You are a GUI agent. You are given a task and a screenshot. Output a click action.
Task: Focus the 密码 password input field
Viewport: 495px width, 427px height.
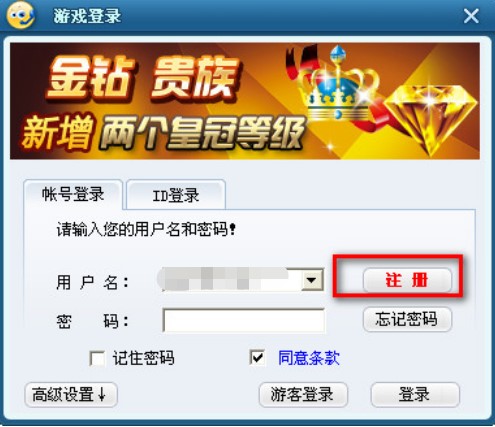point(243,320)
